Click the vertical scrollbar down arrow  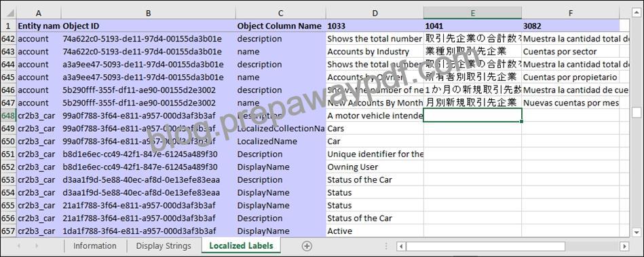tap(637, 232)
